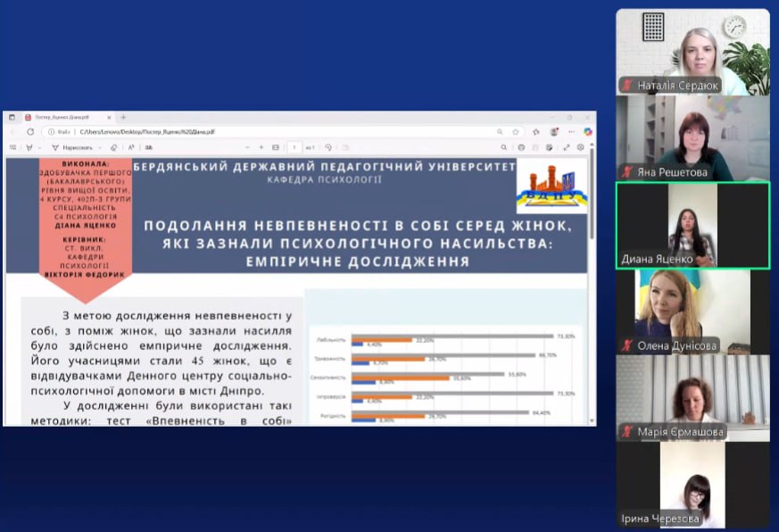Click the text "КАФЕДРА ПСИХОЛОГІЇ"
779x532 pixels.
325,179
